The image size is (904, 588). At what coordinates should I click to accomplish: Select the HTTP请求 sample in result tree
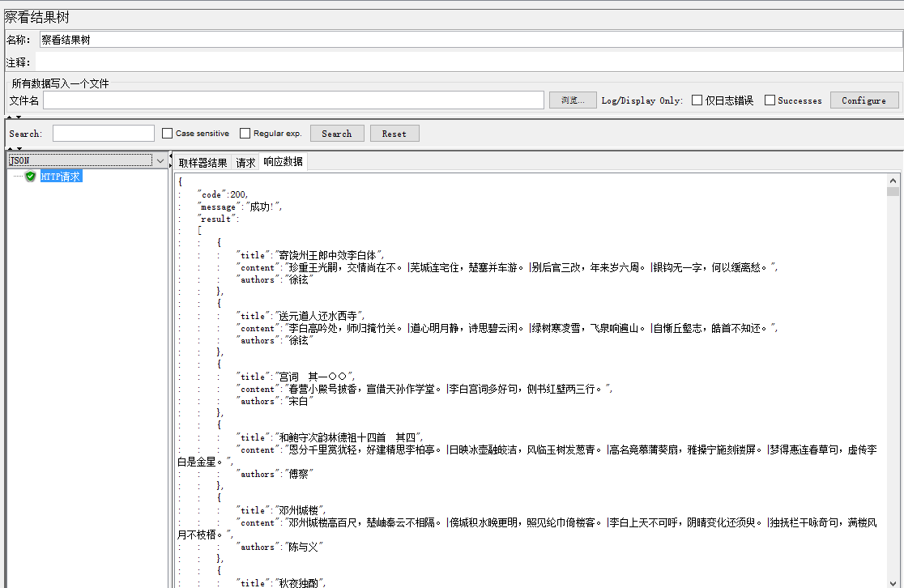61,177
